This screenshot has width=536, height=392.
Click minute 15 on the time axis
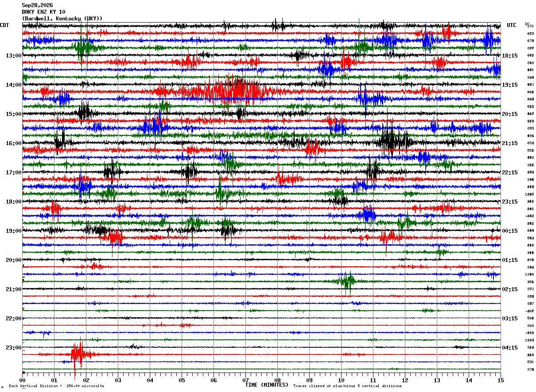point(501,380)
